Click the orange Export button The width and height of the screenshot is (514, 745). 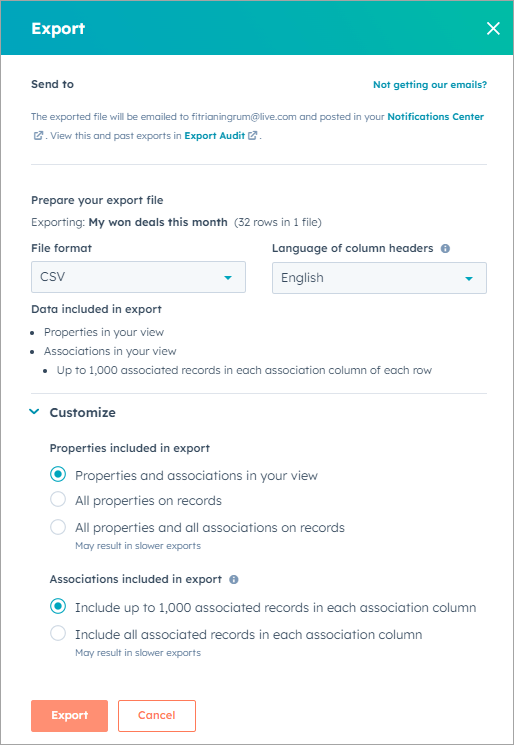pyautogui.click(x=69, y=716)
